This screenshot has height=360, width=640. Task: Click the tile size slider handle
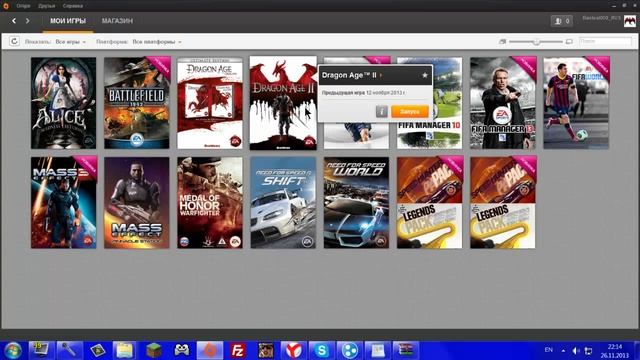click(536, 42)
